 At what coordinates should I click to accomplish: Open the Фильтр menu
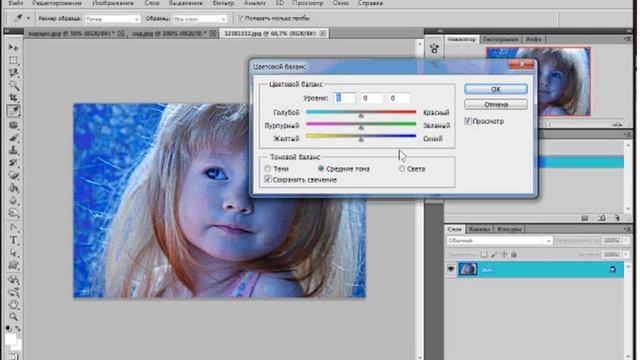(x=224, y=3)
